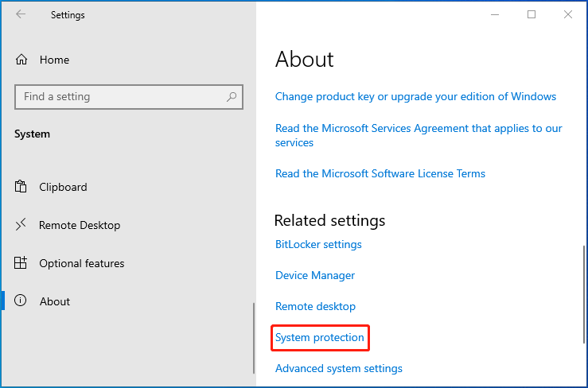The height and width of the screenshot is (388, 588).
Task: Click the About page title
Action: pyautogui.click(x=305, y=60)
